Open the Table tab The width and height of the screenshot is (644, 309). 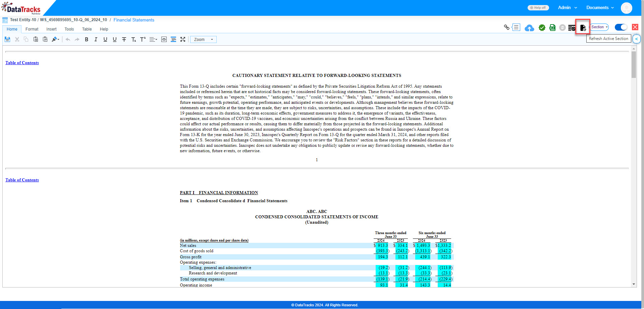tap(87, 29)
